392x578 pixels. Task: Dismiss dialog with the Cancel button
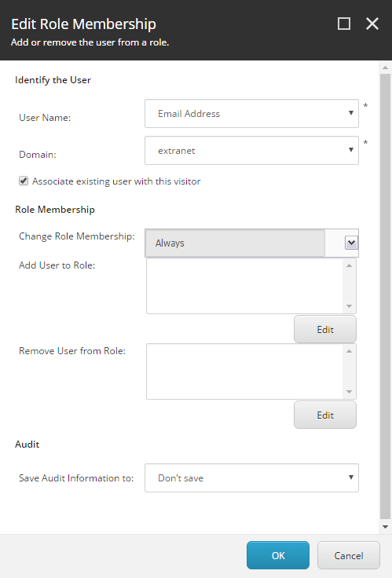point(349,555)
